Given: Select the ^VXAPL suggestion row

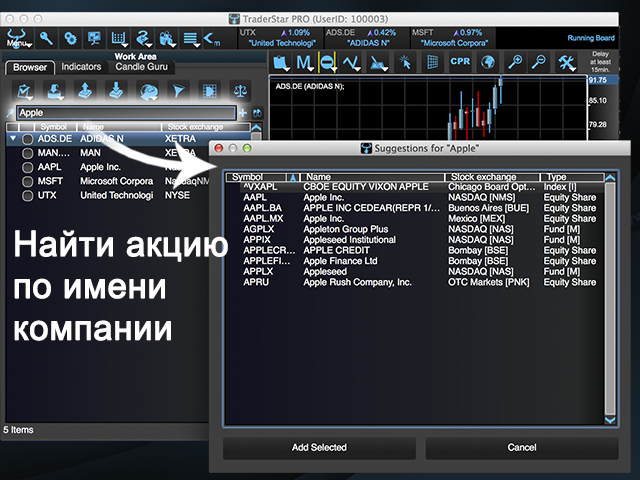Looking at the screenshot, I should pyautogui.click(x=414, y=187).
